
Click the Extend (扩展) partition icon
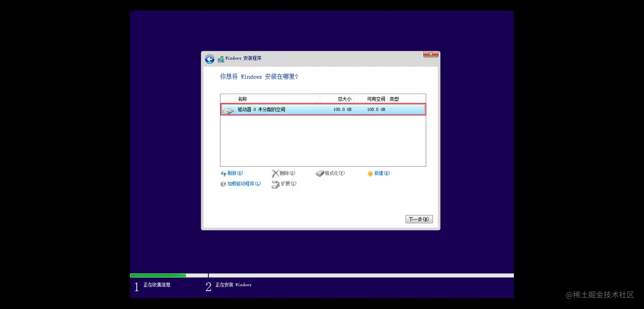coord(276,184)
